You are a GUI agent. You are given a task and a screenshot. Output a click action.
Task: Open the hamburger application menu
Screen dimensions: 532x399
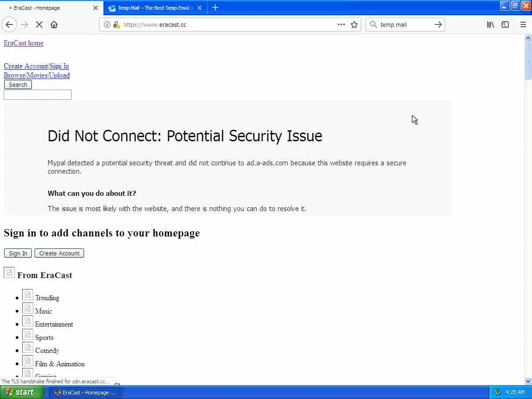[x=523, y=24]
